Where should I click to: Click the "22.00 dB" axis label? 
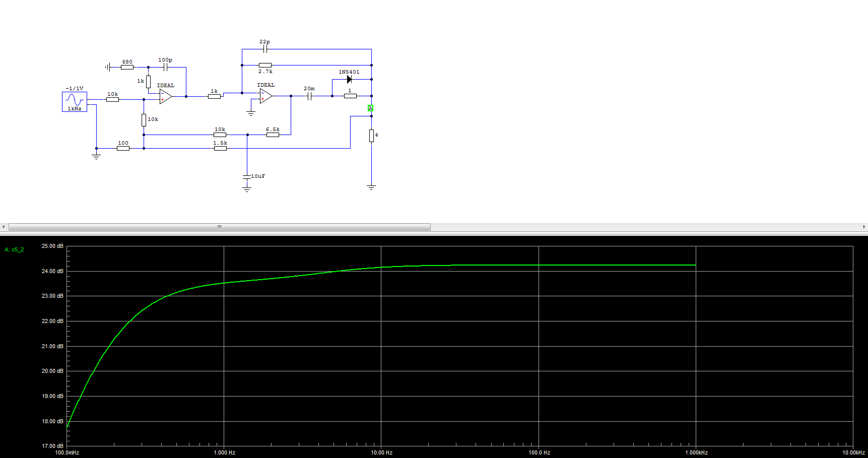(x=52, y=321)
